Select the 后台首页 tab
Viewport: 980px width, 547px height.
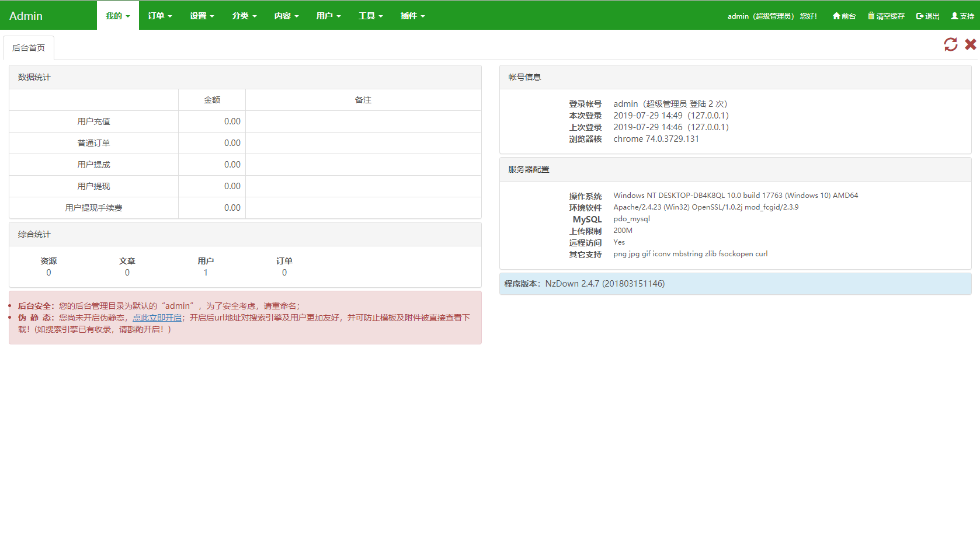(29, 48)
